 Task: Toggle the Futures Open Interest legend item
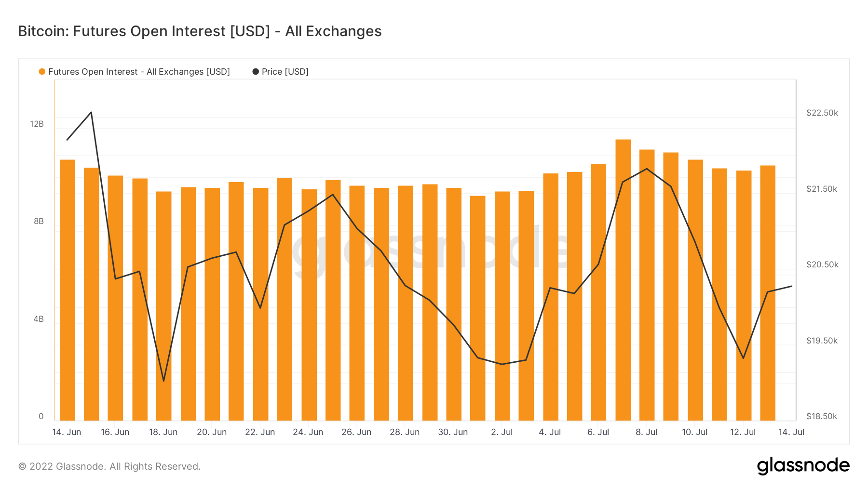[x=139, y=72]
